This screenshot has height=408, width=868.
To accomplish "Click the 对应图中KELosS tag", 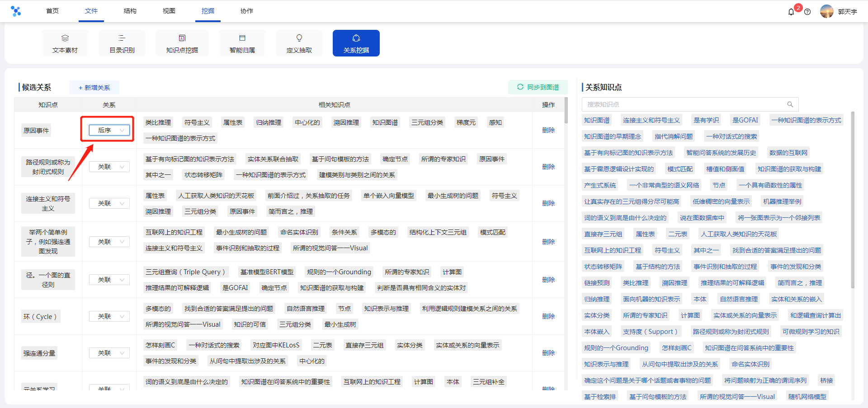I will [x=276, y=345].
